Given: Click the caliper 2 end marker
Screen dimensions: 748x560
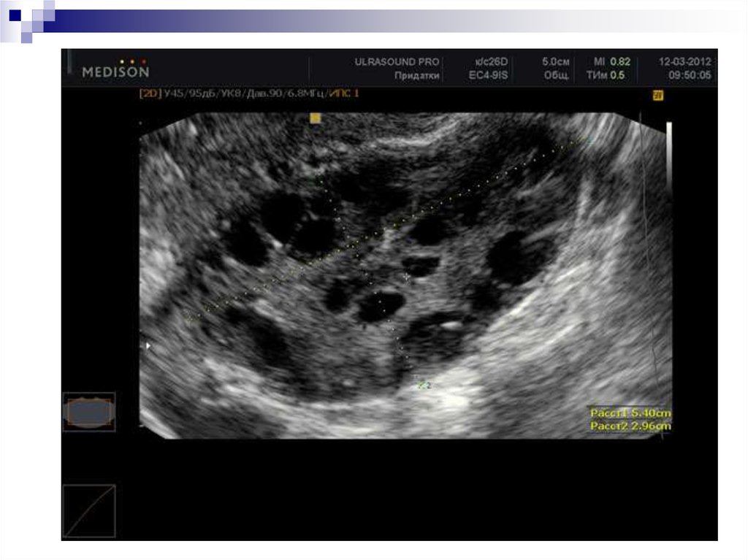Looking at the screenshot, I should point(422,384).
